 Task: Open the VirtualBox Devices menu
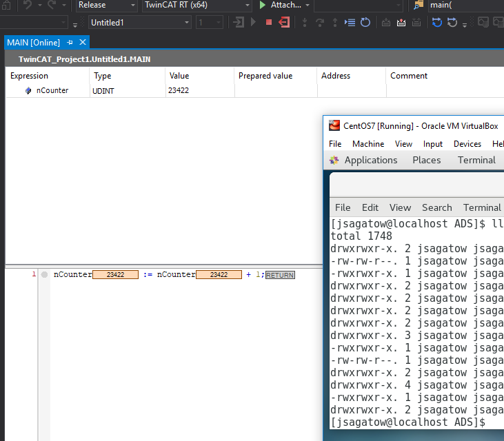coord(467,144)
